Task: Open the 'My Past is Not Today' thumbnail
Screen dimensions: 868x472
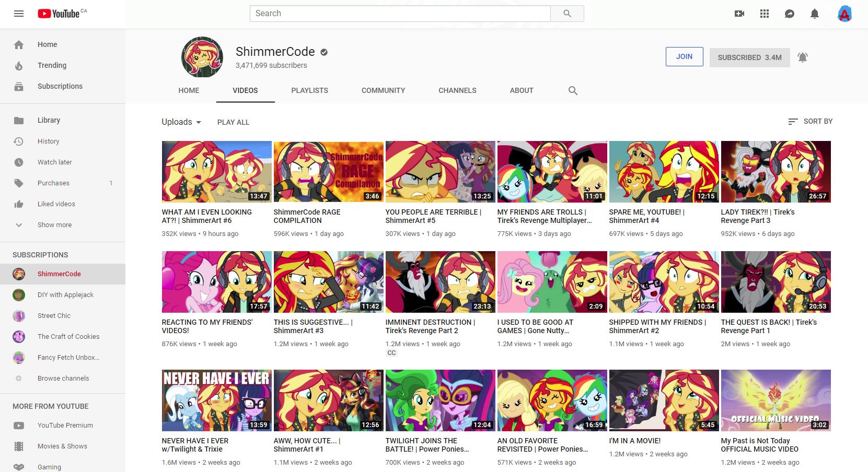Action: pos(776,400)
